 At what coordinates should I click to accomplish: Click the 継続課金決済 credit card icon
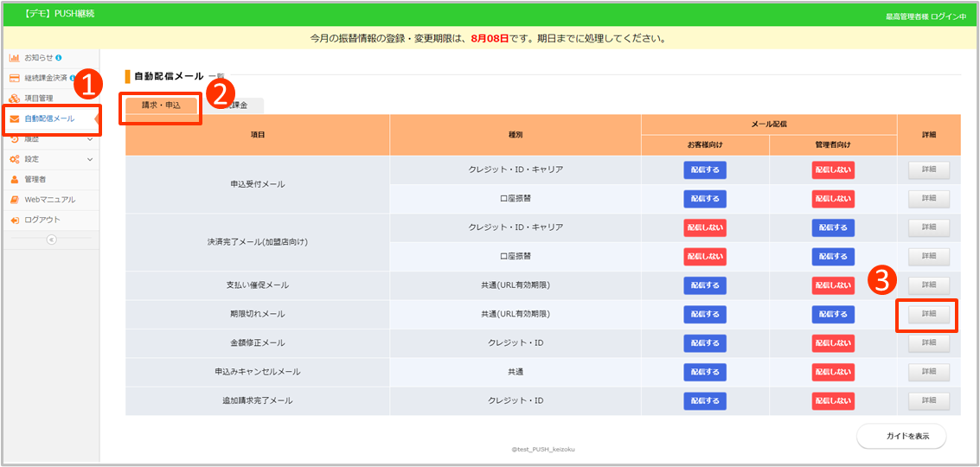point(15,78)
